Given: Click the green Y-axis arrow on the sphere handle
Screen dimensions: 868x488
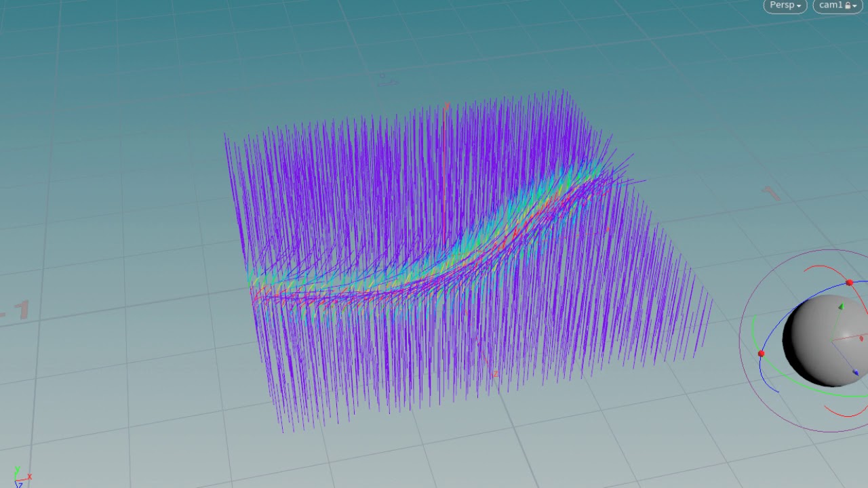Looking at the screenshot, I should [x=841, y=308].
